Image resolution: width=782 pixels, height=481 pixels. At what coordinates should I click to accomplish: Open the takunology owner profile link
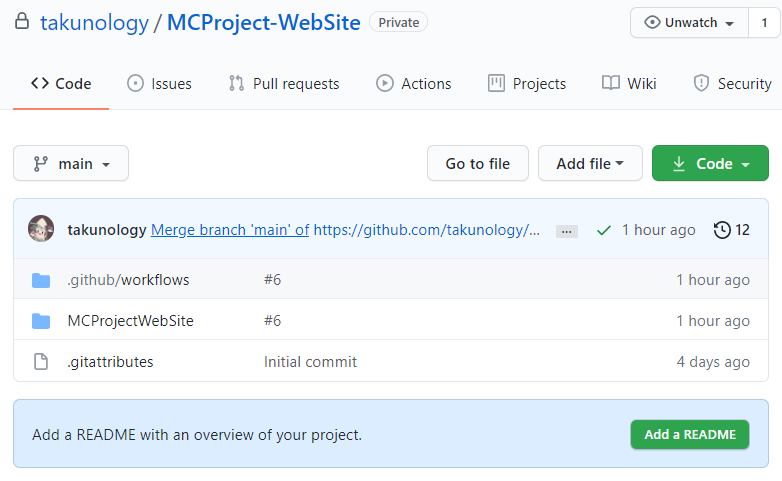(94, 23)
